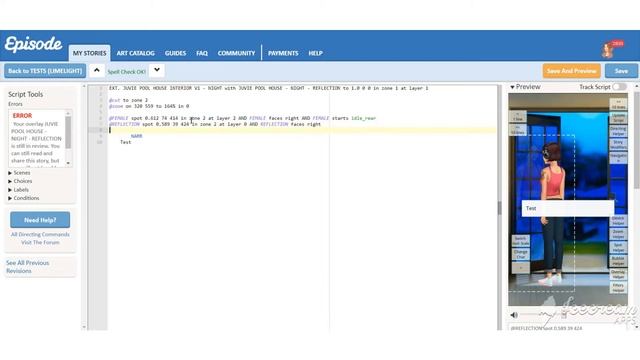Open the Overlay Helper in preview
Image resolution: width=640 pixels, height=360 pixels.
coord(618,274)
